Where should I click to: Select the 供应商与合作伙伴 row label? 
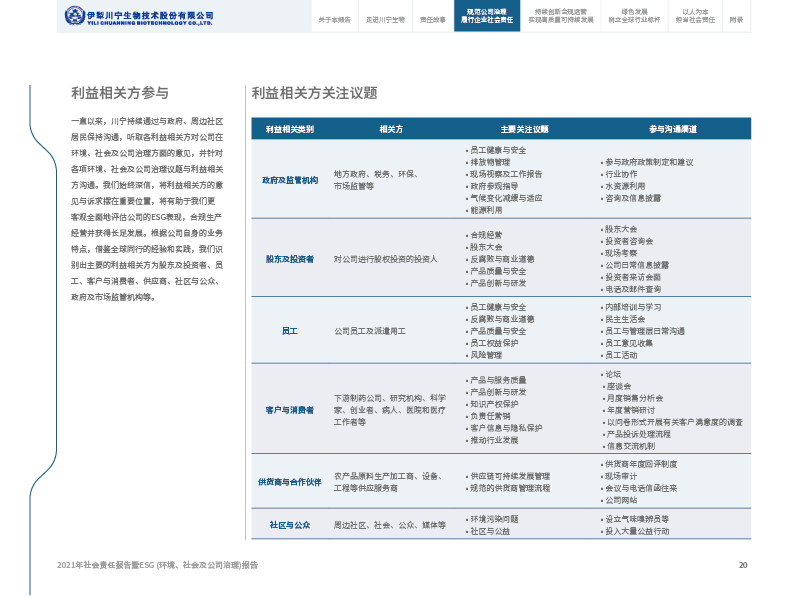[289, 482]
